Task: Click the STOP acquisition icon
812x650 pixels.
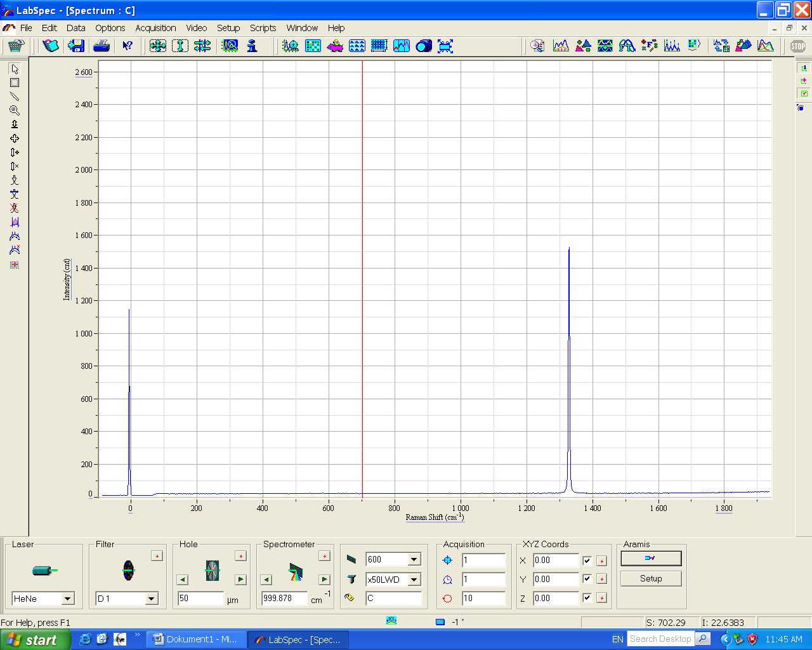Action: (x=798, y=46)
